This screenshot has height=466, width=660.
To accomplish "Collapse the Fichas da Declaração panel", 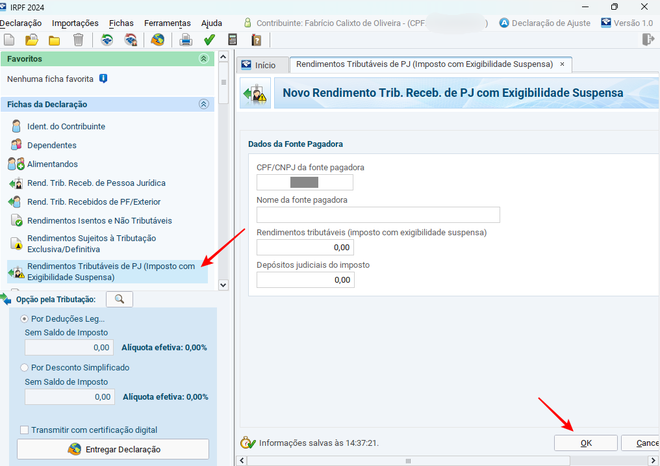I will click(x=203, y=104).
